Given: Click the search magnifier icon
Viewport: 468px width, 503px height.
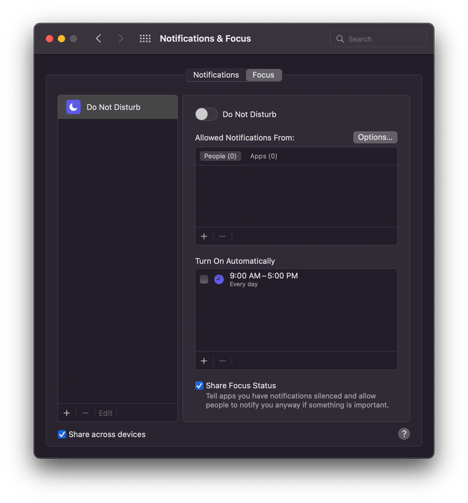Looking at the screenshot, I should pyautogui.click(x=340, y=39).
